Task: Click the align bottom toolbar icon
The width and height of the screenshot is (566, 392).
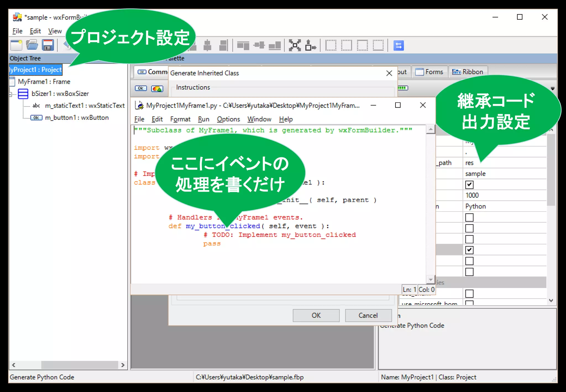Action: coord(275,45)
